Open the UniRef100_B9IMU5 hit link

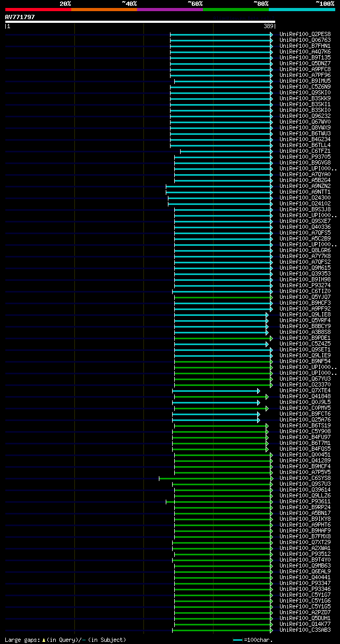tap(305, 81)
